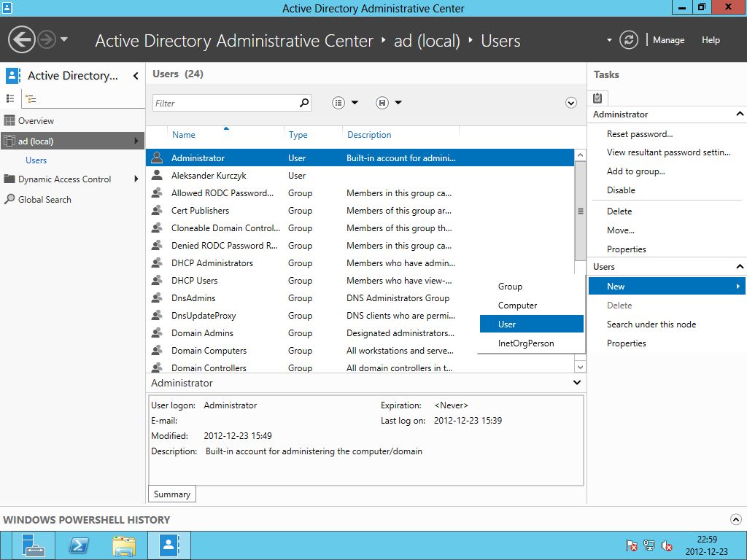747x560 pixels.
Task: Open the Manage menu
Action: coord(668,40)
